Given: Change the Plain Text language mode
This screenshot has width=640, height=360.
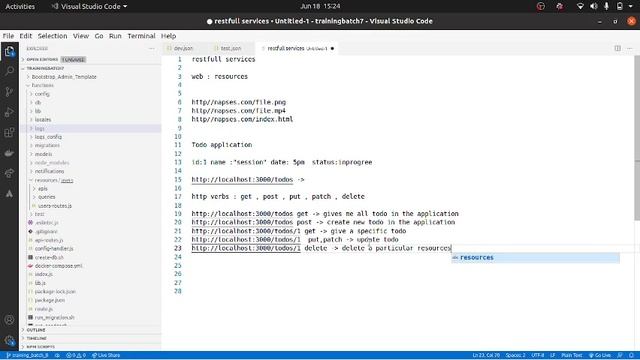Looking at the screenshot, I should coord(572,355).
